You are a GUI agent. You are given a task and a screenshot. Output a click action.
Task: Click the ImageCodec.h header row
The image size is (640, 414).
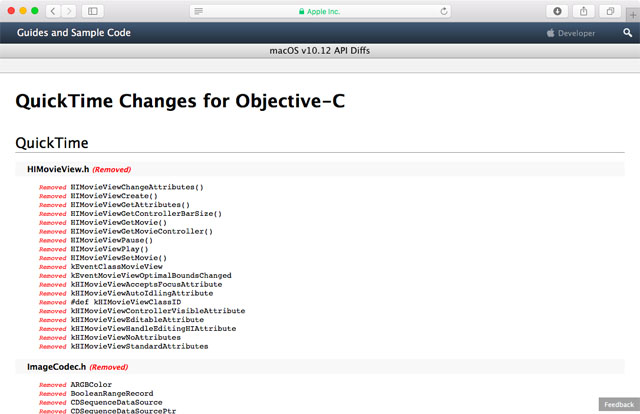[x=320, y=367]
